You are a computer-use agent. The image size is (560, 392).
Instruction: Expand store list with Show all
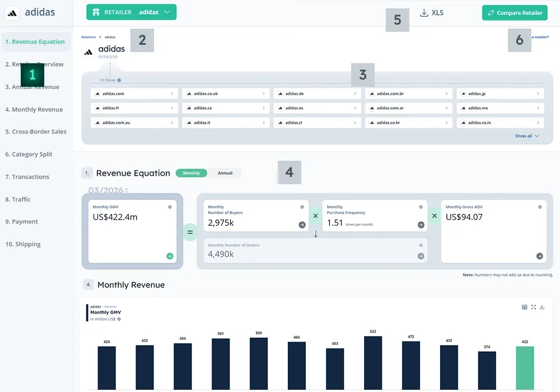click(527, 136)
